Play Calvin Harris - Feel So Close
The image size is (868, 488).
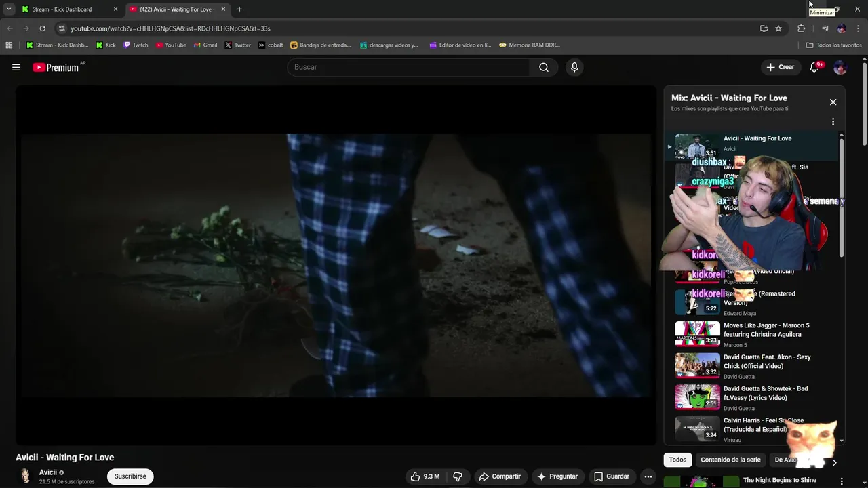(753, 430)
